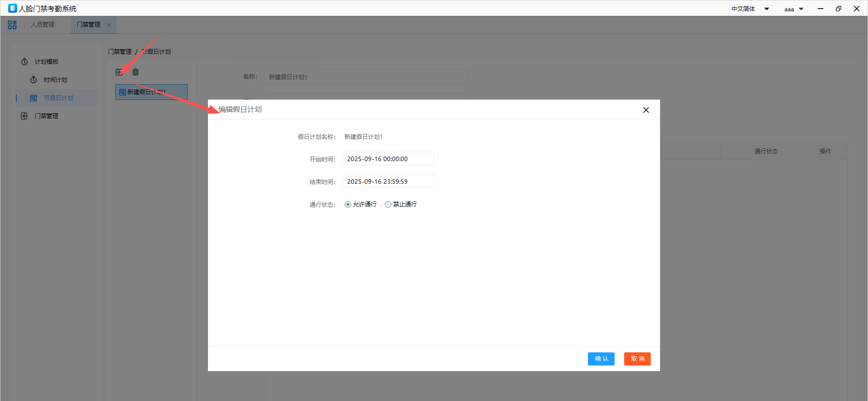Switch to the 人员管理 tab
This screenshot has height=401, width=868.
(42, 25)
